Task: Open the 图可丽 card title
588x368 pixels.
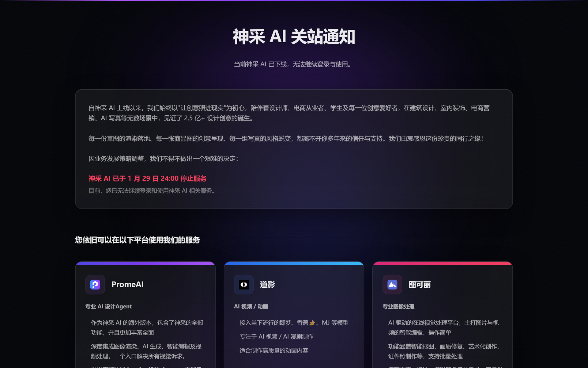Action: 420,285
